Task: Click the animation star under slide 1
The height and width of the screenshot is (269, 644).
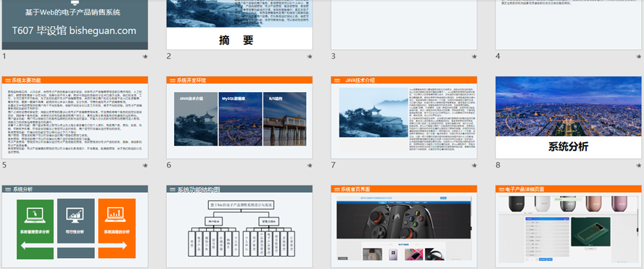Action: pos(145,57)
